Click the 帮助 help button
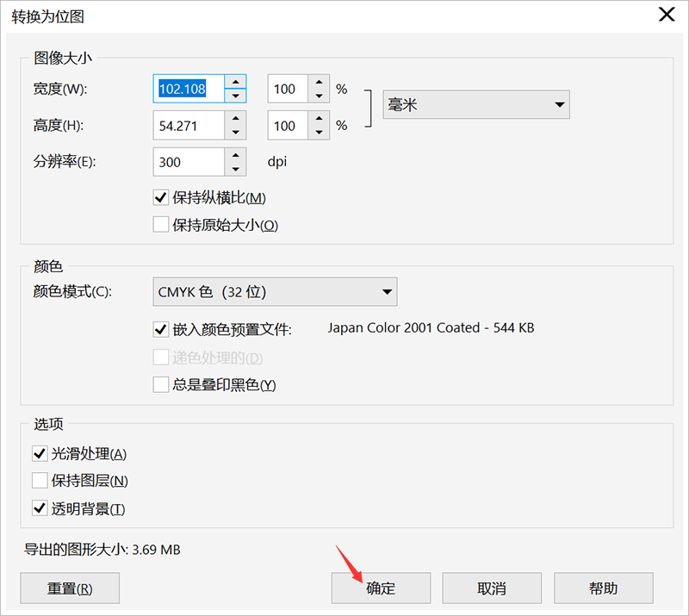The height and width of the screenshot is (616, 689). pyautogui.click(x=603, y=588)
